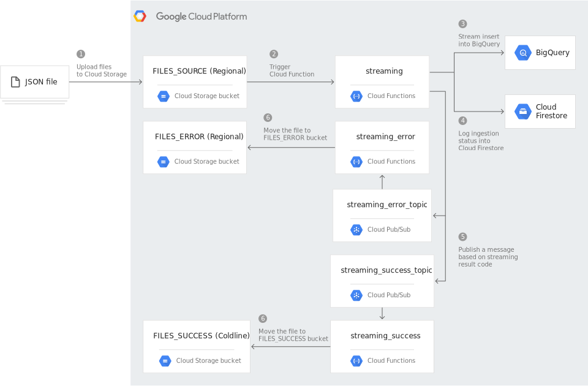This screenshot has height=386, width=588.
Task: Select the streaming_success node
Action: (x=385, y=336)
